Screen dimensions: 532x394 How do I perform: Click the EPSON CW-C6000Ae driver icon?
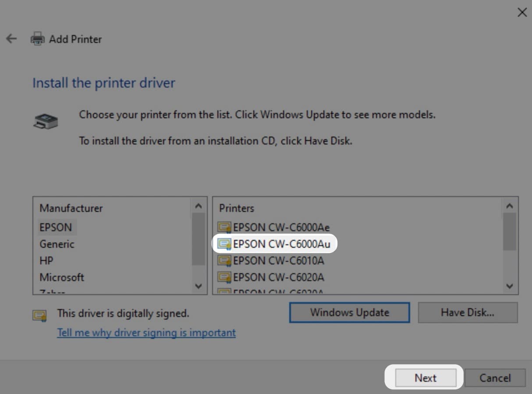[224, 227]
